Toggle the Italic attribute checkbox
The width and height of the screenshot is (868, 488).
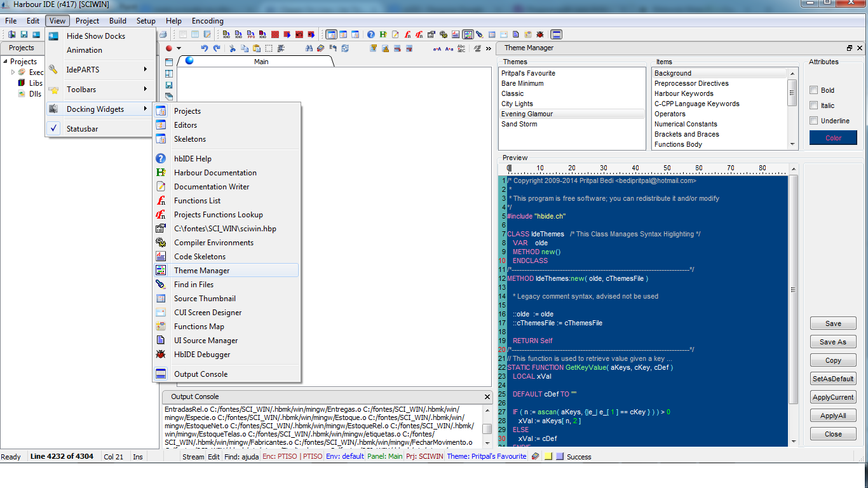(813, 105)
